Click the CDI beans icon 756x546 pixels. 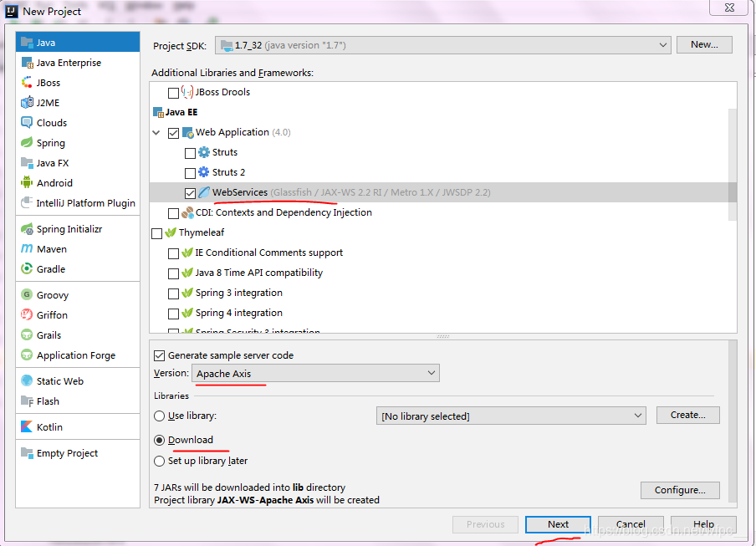(187, 212)
